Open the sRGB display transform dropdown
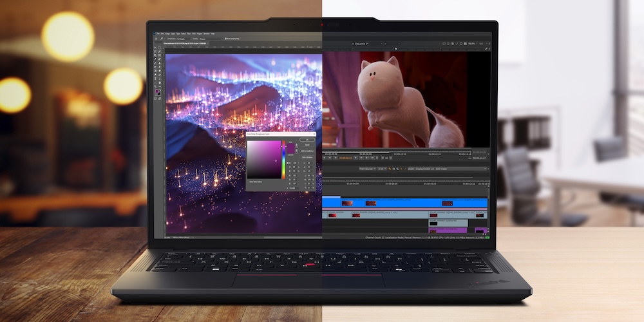644x322 pixels. pyautogui.click(x=447, y=169)
